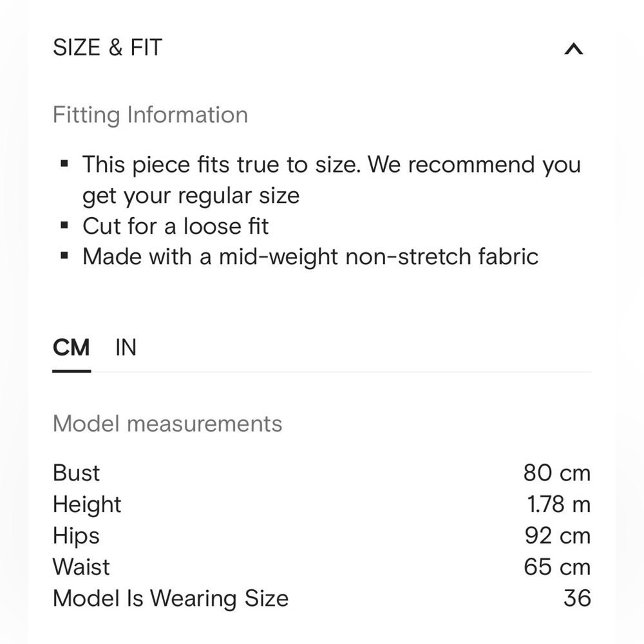Click the 'Cut for a loose fit' line
This screenshot has height=644, width=644.
[175, 226]
